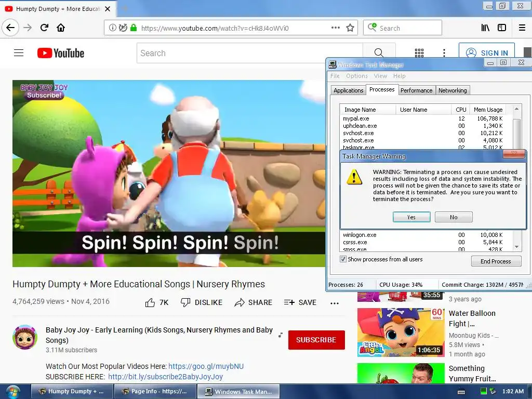
Task: Like the video with thumbs up icon
Action: [x=150, y=302]
